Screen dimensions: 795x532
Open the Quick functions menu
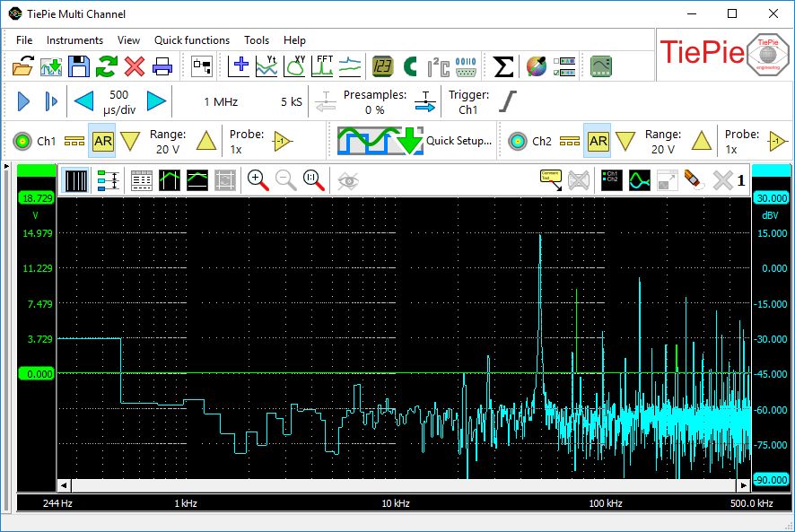click(x=191, y=40)
